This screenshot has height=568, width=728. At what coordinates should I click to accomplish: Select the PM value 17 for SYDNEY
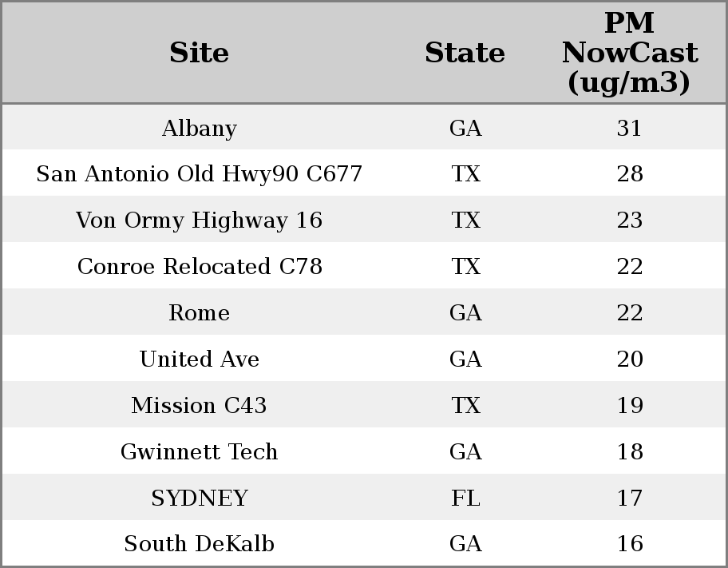(629, 498)
